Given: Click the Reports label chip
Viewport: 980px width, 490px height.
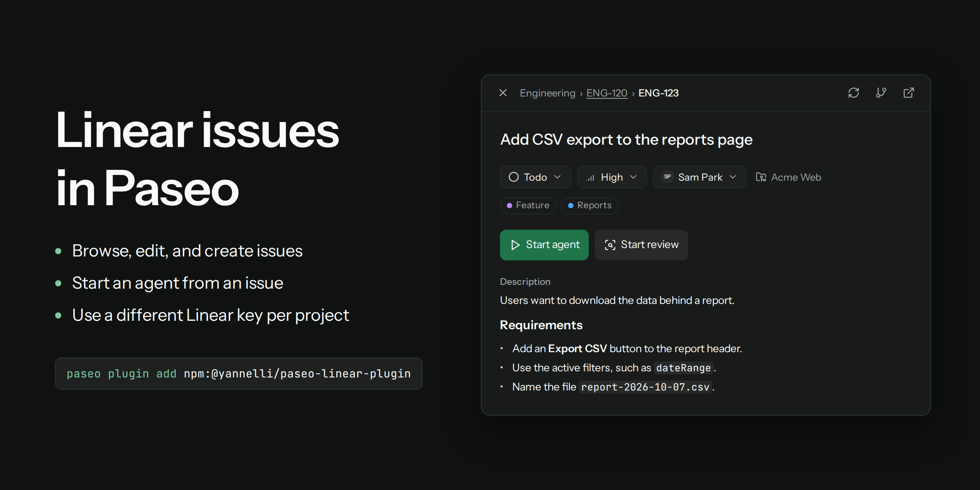Looking at the screenshot, I should pos(590,206).
